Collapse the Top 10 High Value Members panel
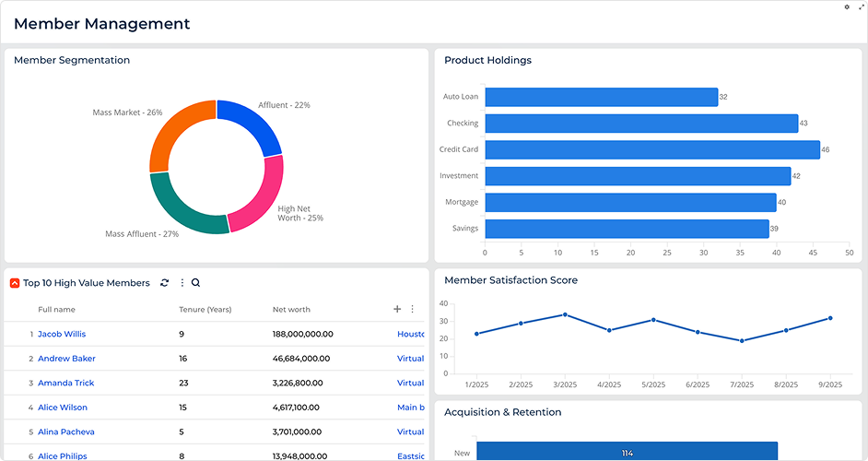The image size is (868, 461). pos(15,283)
